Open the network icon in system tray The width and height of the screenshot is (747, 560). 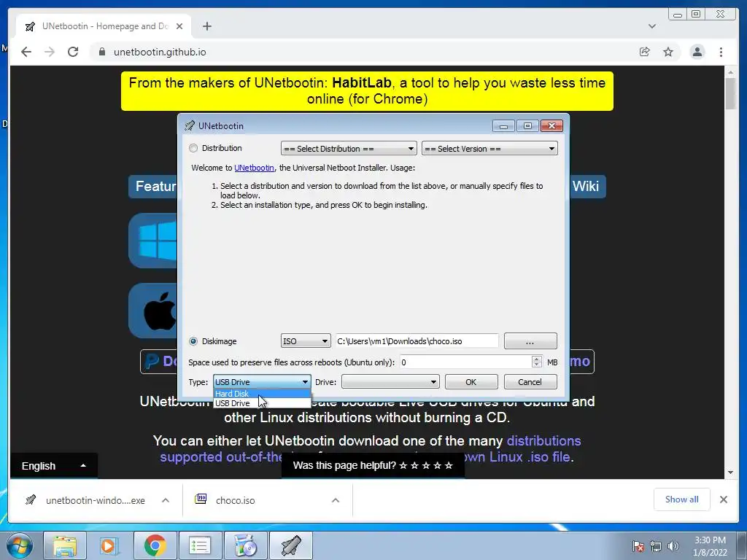pyautogui.click(x=657, y=546)
